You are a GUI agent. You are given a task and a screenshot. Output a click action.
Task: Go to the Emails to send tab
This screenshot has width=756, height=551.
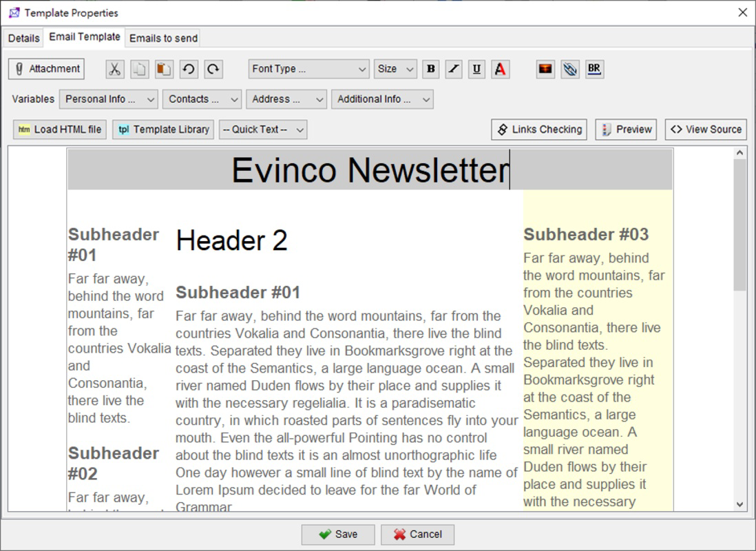163,38
